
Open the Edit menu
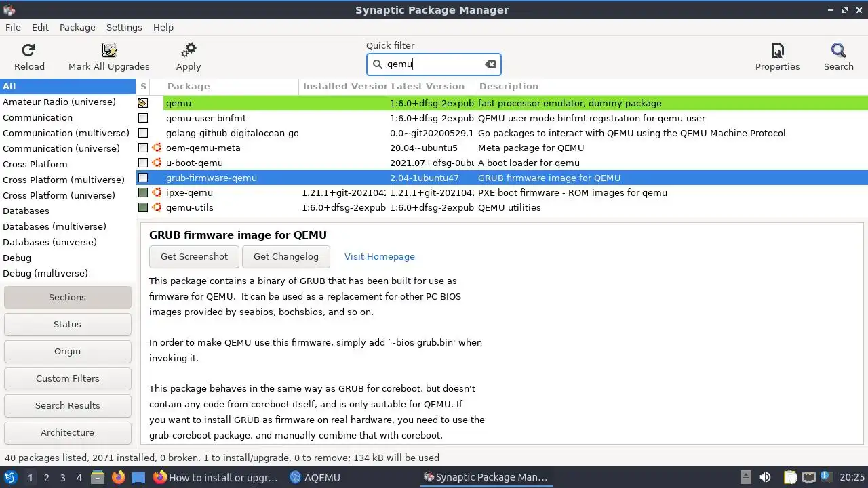point(40,27)
